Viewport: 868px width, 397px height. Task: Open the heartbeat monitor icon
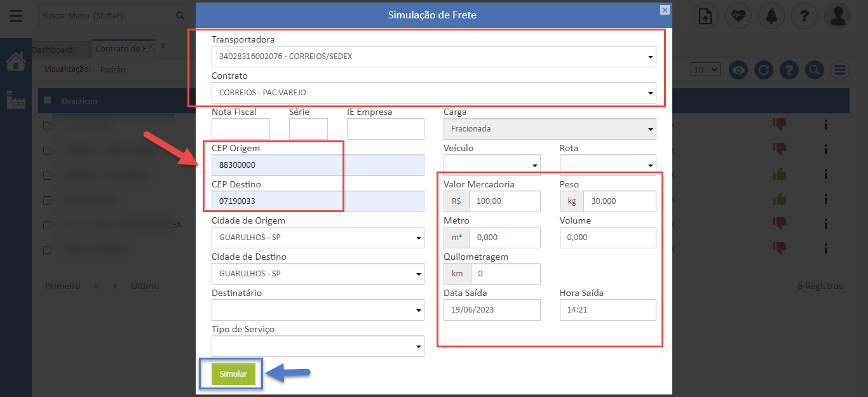[738, 16]
